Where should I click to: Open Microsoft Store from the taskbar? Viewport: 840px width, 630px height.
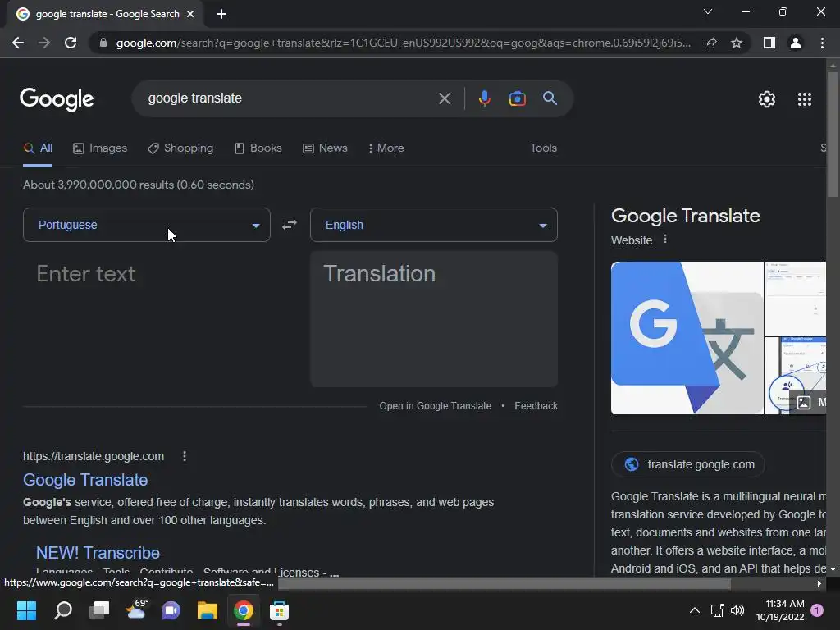pyautogui.click(x=279, y=610)
